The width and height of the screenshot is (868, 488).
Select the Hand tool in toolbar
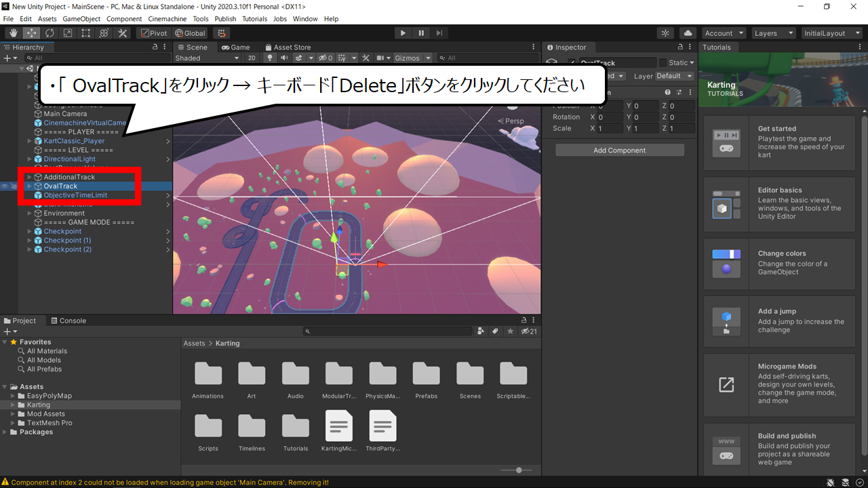(x=13, y=33)
